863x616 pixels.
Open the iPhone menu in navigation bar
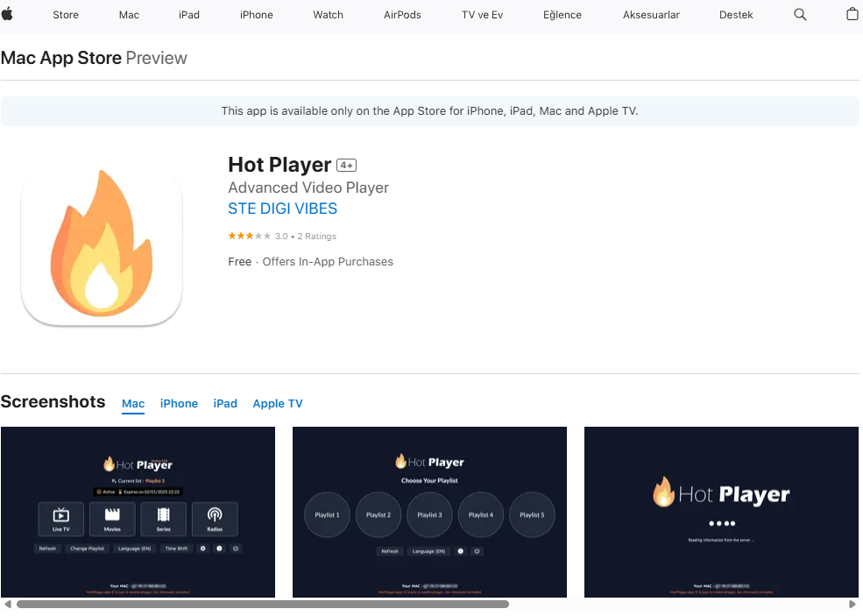[x=257, y=15]
